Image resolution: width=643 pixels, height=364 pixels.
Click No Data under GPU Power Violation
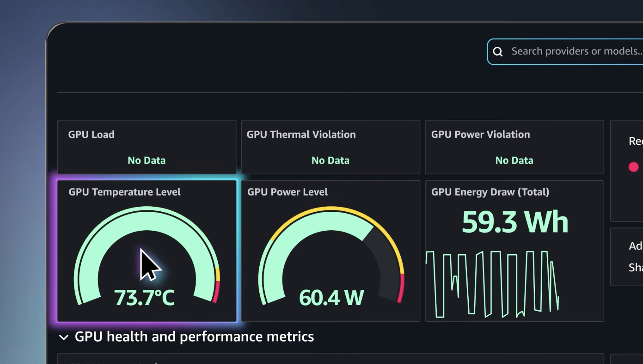(514, 160)
